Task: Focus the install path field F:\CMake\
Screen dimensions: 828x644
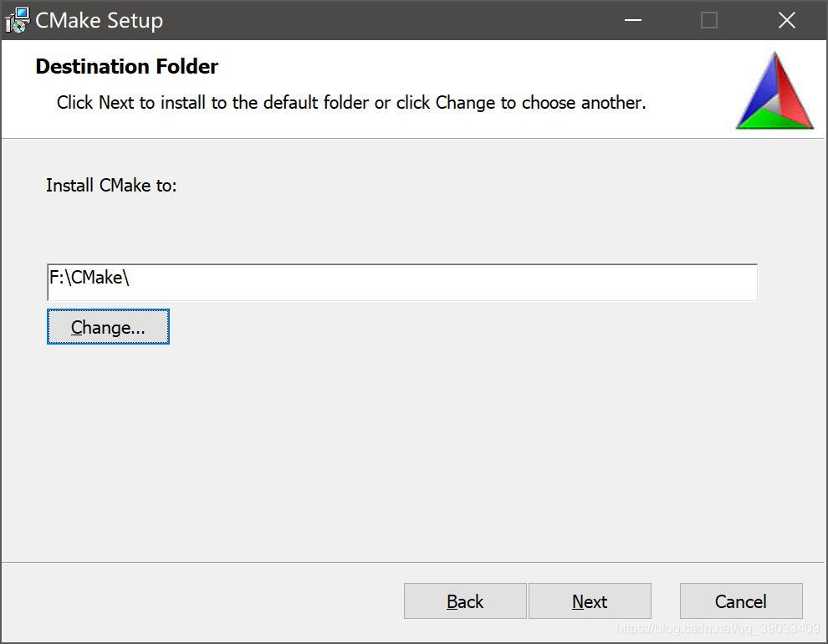Action: tap(402, 283)
